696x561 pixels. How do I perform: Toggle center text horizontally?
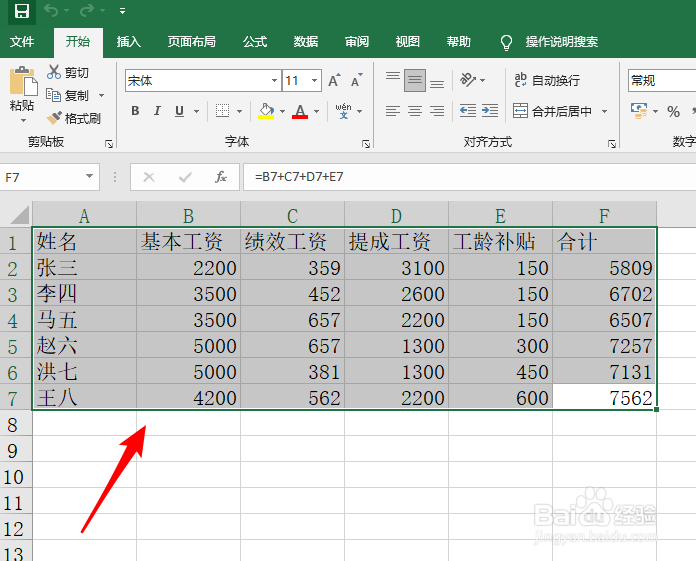(x=415, y=111)
